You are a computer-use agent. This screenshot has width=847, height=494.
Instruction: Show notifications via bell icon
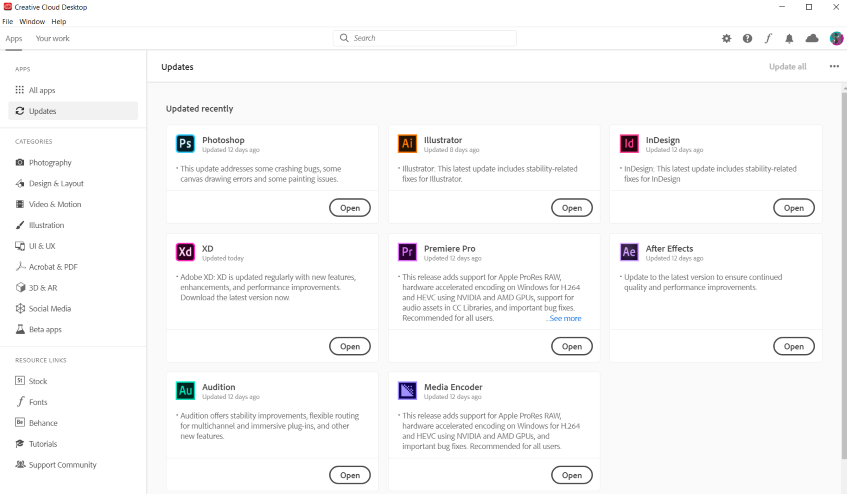point(789,38)
